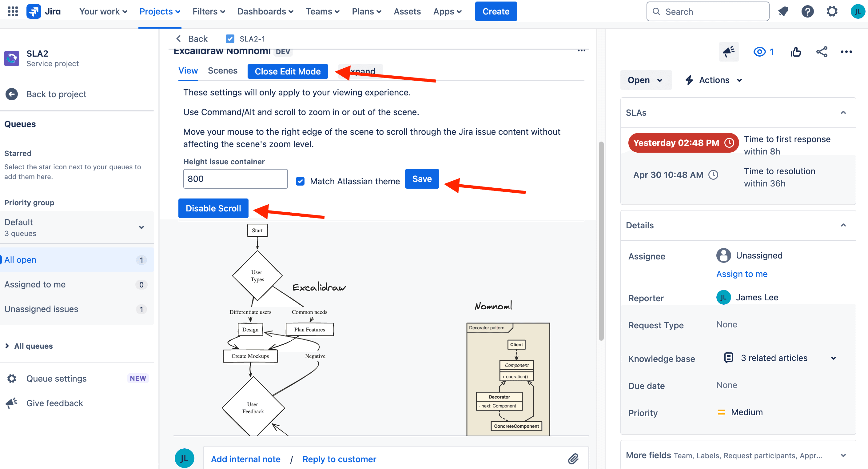Image resolution: width=868 pixels, height=469 pixels.
Task: Click the Search field
Action: tap(708, 11)
